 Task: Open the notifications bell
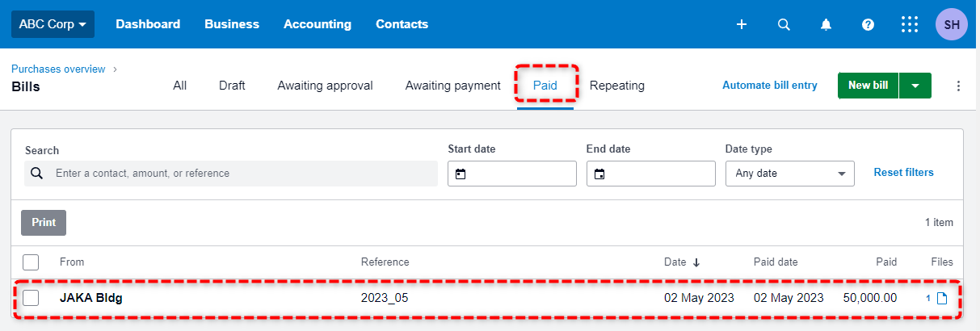coord(826,24)
